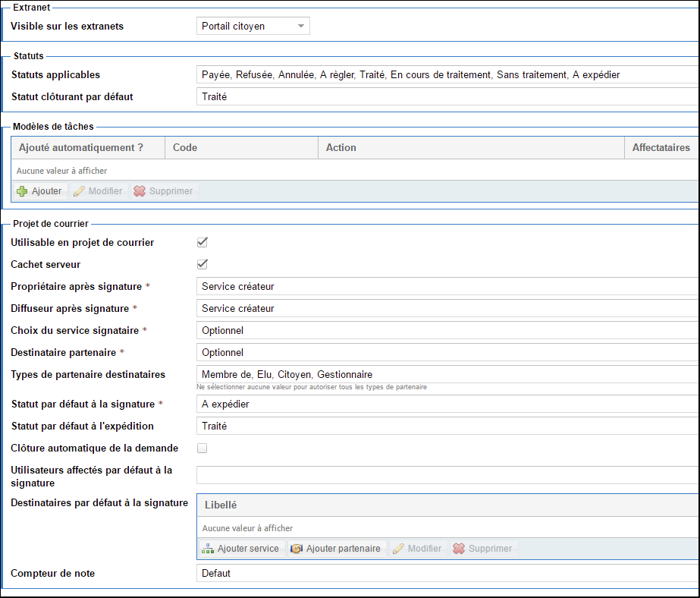
Task: Toggle Utilisable en projet de courrier checkbox
Action: [x=202, y=243]
